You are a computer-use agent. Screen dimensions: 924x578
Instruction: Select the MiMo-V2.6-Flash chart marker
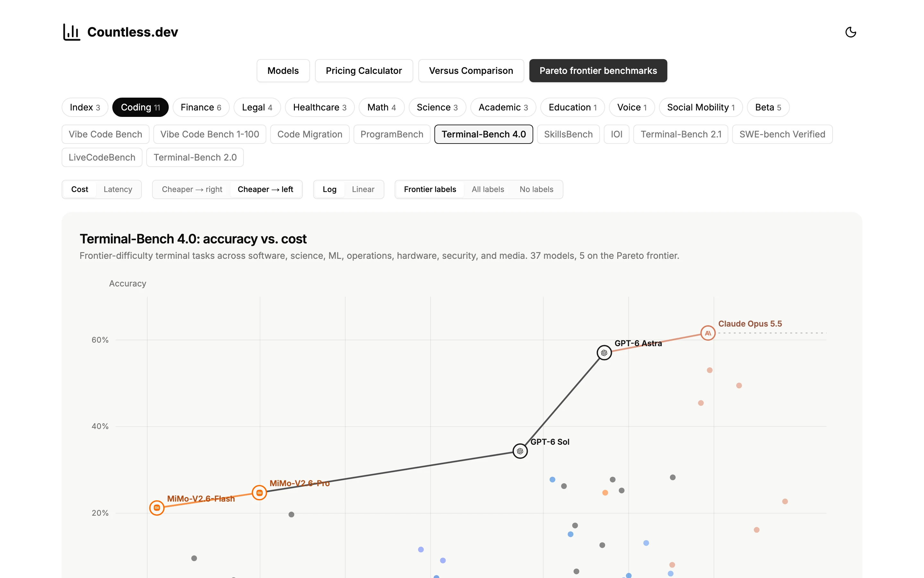(x=157, y=508)
